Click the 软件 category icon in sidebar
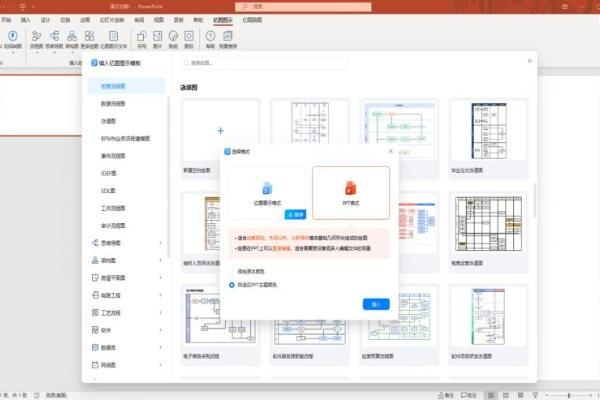600x400 pixels. tap(95, 330)
